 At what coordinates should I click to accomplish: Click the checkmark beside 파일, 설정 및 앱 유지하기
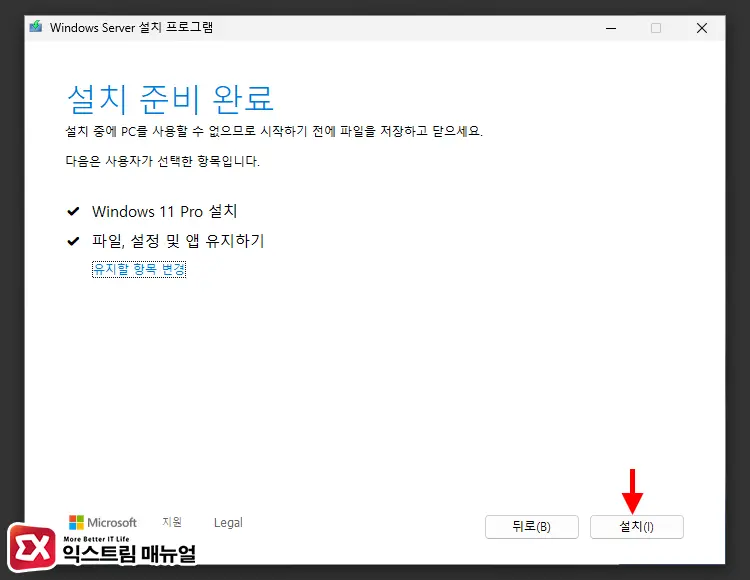(x=73, y=241)
